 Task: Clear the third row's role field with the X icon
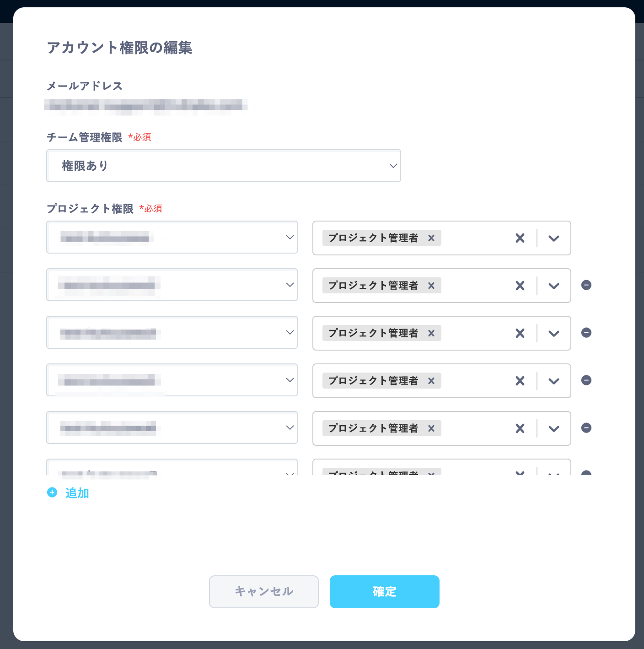click(x=520, y=333)
